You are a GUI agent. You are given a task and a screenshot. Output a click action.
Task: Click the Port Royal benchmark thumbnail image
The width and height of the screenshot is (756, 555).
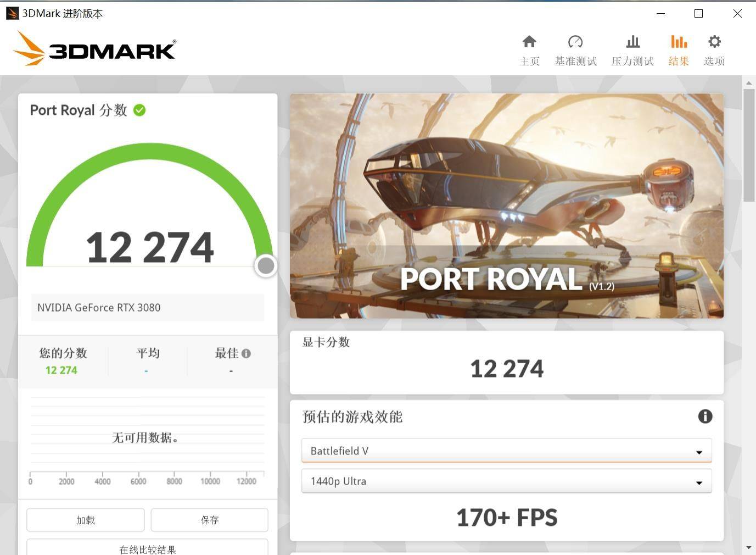(507, 206)
